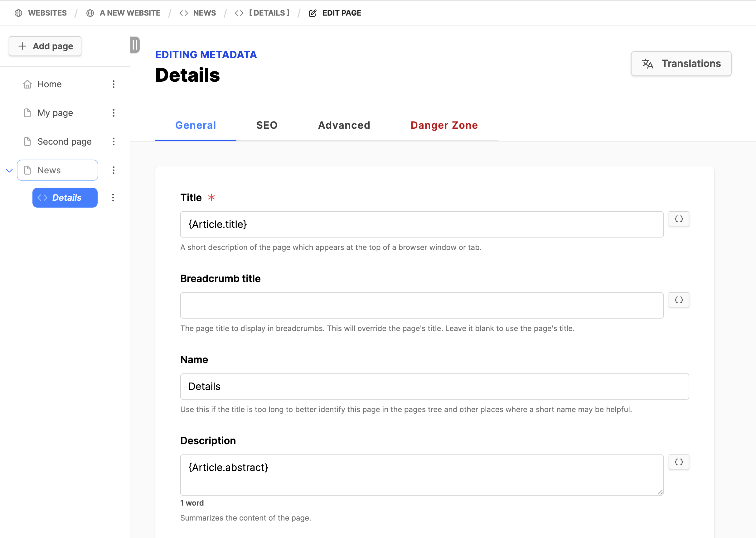Open the three-dot menu for My page
Image resolution: width=756 pixels, height=538 pixels.
pyautogui.click(x=113, y=113)
